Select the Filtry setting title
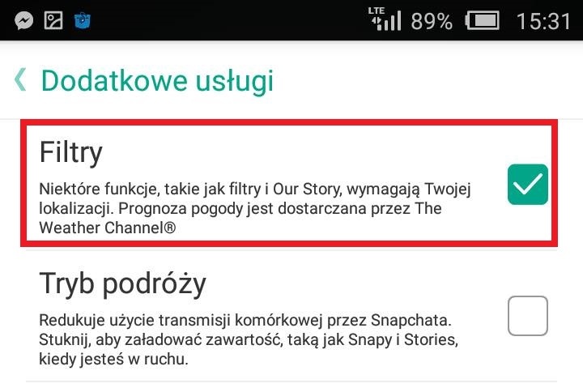This screenshot has width=583, height=392. (x=70, y=152)
